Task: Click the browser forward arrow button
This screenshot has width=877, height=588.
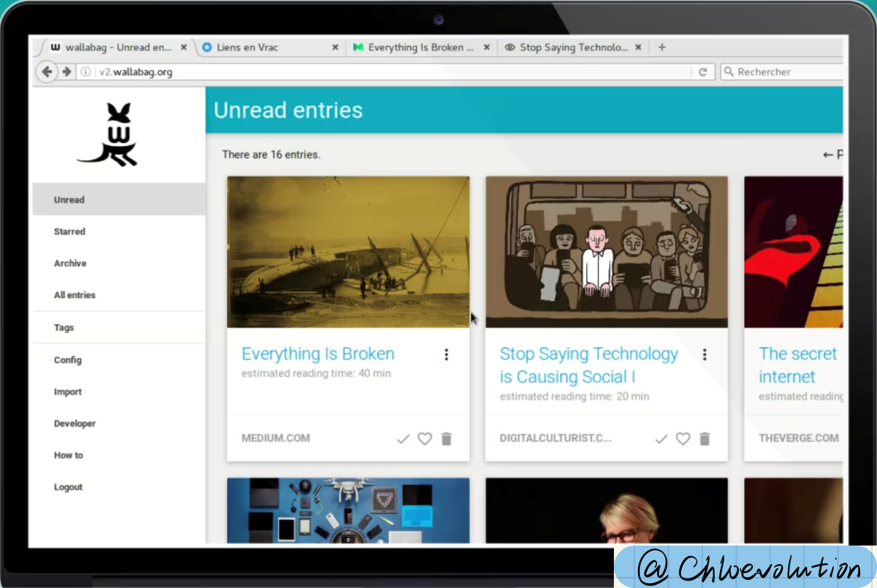Action: pos(66,72)
